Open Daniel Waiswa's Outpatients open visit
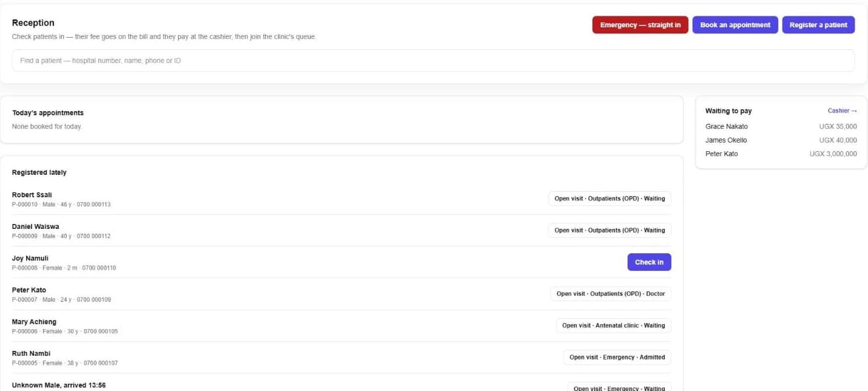Image resolution: width=868 pixels, height=391 pixels. (609, 230)
